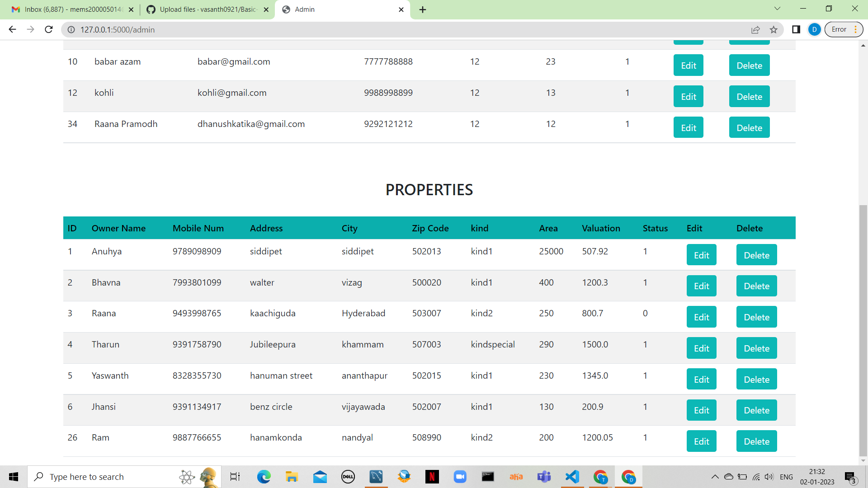Screen dimensions: 868x488
Task: Reload the Admin page
Action: [48, 29]
